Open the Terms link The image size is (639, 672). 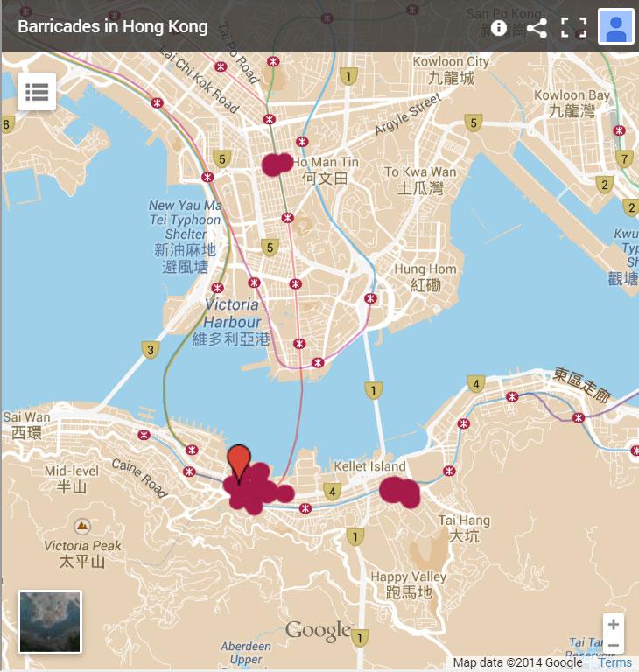pyautogui.click(x=614, y=662)
